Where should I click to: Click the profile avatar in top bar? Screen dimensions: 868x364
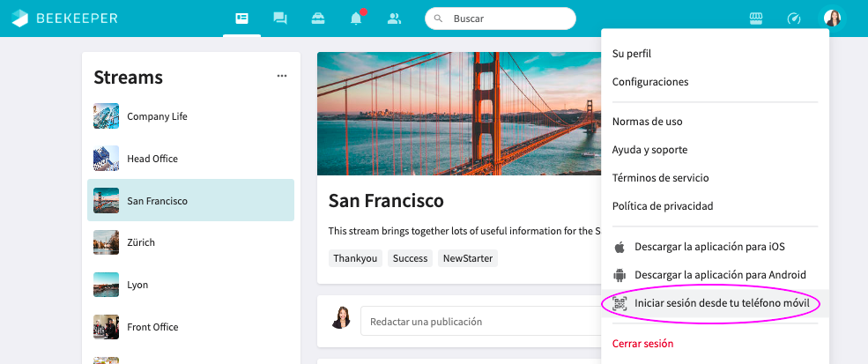(832, 19)
